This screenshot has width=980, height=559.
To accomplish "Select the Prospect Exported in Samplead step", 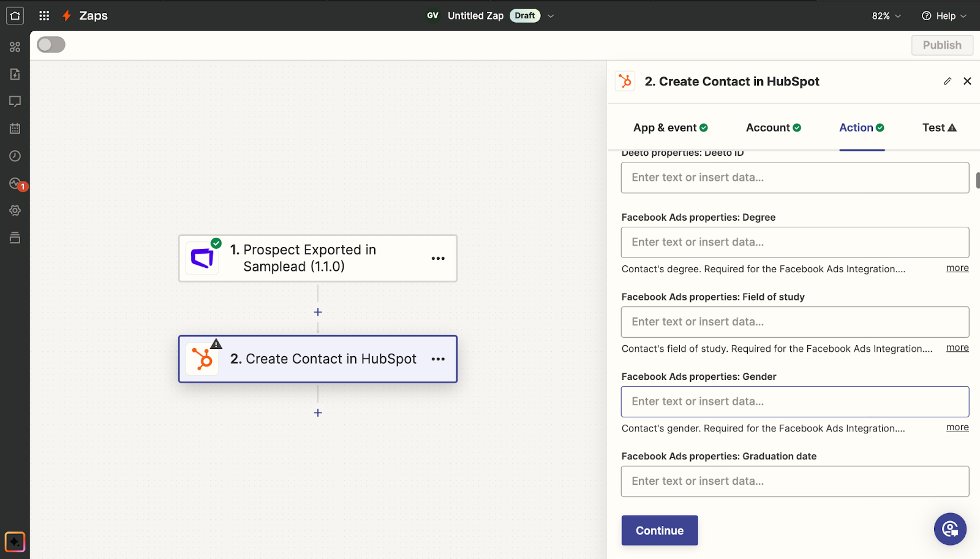I will 318,258.
